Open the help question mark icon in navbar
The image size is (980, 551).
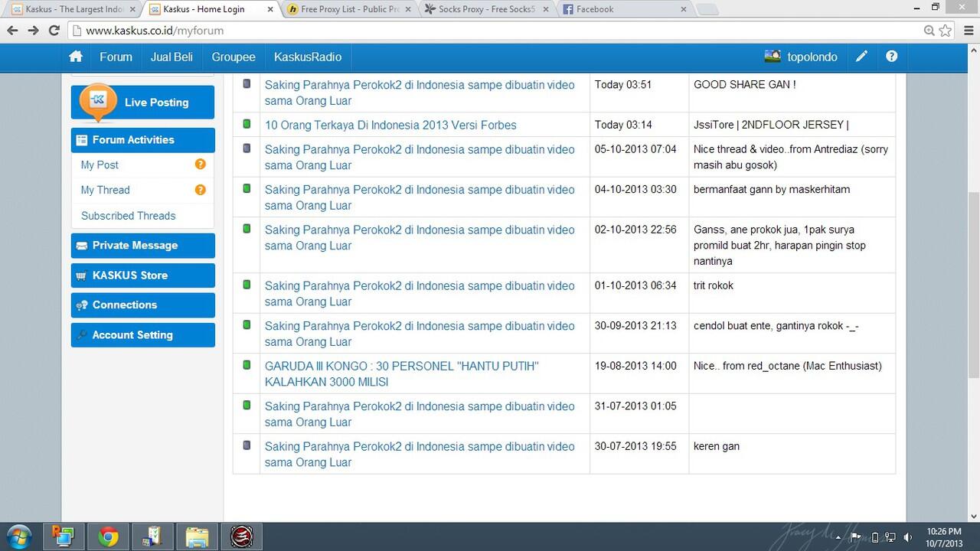tap(891, 57)
